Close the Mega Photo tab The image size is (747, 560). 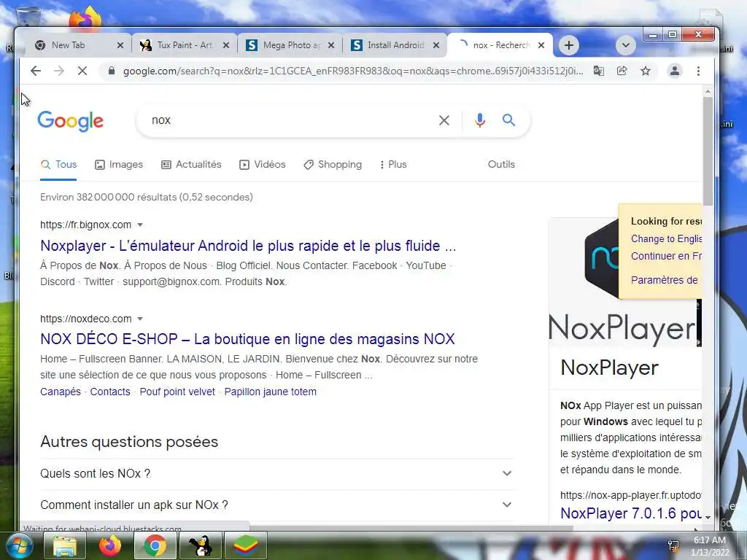point(332,45)
